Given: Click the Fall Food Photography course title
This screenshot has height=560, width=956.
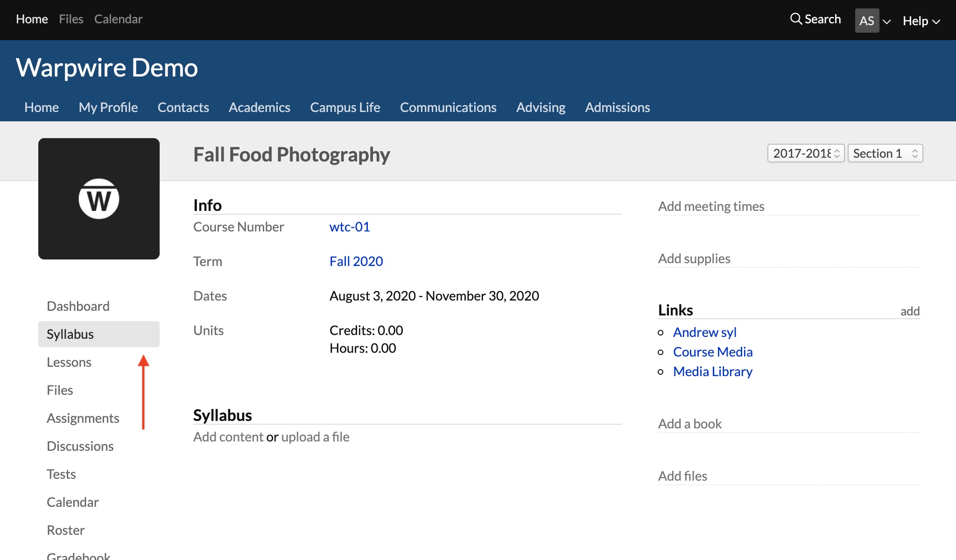Looking at the screenshot, I should [292, 154].
